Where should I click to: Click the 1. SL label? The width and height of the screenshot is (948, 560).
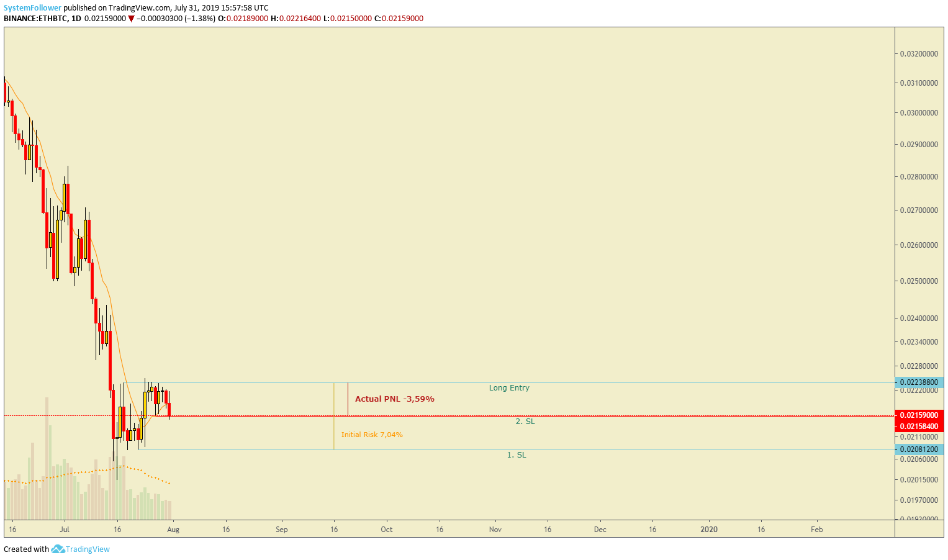pyautogui.click(x=517, y=455)
